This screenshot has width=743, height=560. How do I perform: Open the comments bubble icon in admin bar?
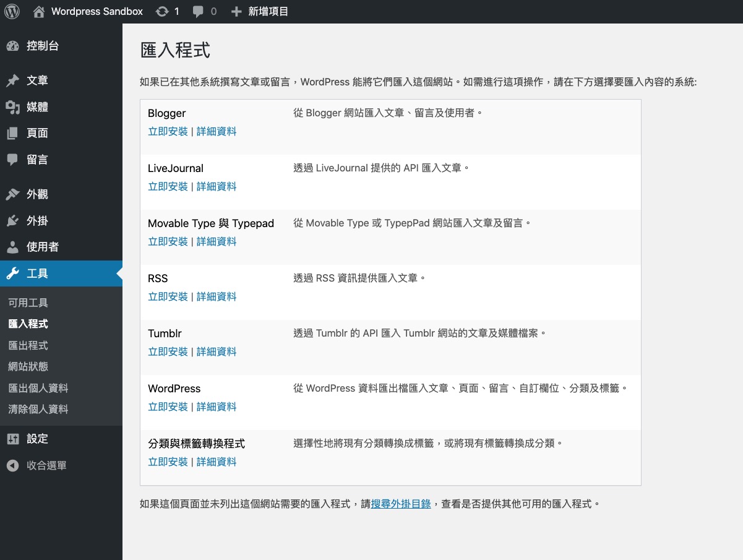click(x=198, y=11)
